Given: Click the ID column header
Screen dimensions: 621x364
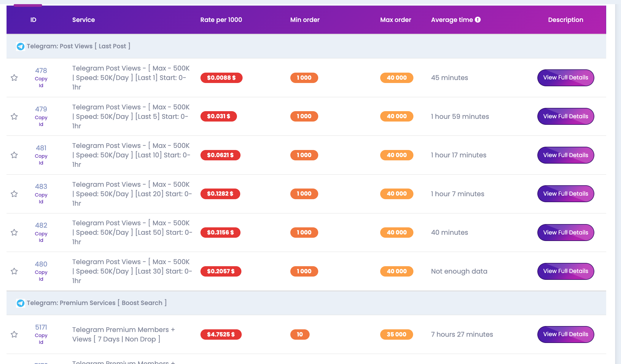Looking at the screenshot, I should (33, 20).
